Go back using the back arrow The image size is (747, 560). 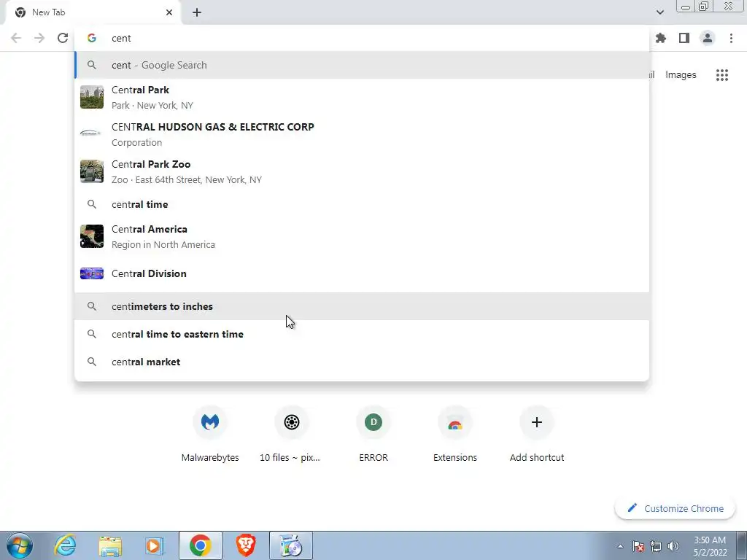point(16,38)
